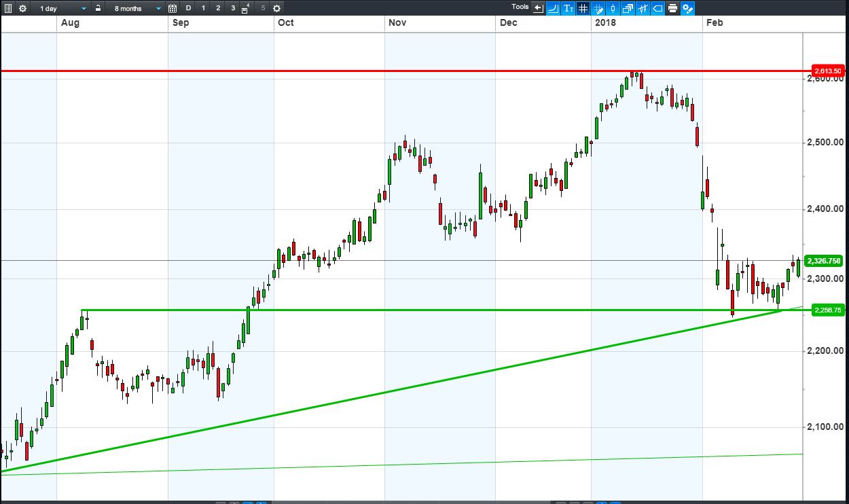Switch to layout preset 2
The image size is (849, 504).
218,8
